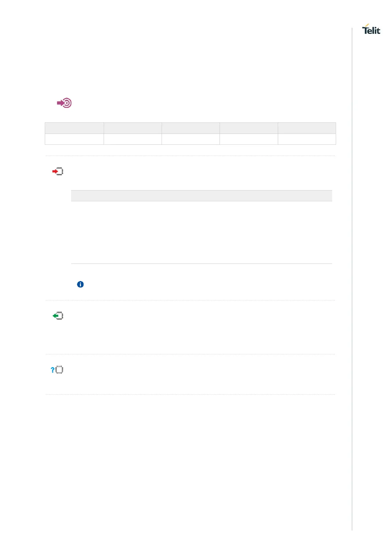Select the last gray header cell of the five-column table
The height and width of the screenshot is (554, 392).
click(x=307, y=128)
